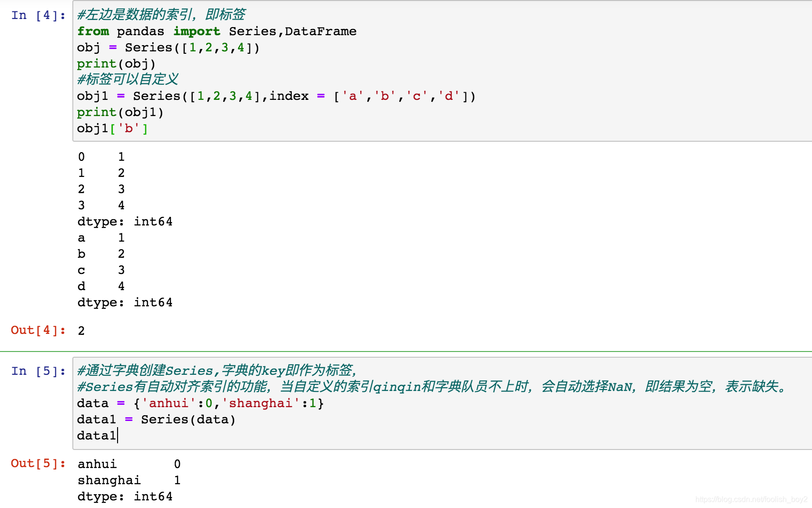The image size is (812, 508).
Task: Click the obj1['b'] code line
Action: (x=112, y=128)
